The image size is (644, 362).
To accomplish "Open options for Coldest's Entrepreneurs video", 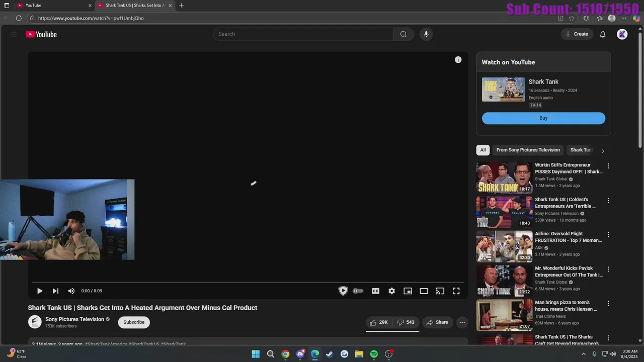I will [608, 201].
